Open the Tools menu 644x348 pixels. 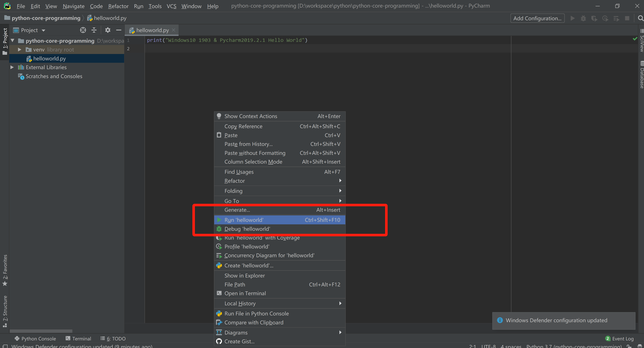(x=155, y=6)
